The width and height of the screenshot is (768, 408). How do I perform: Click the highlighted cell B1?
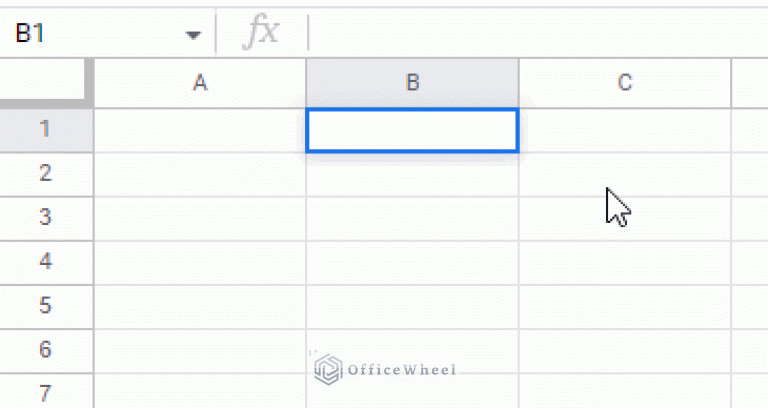point(412,130)
